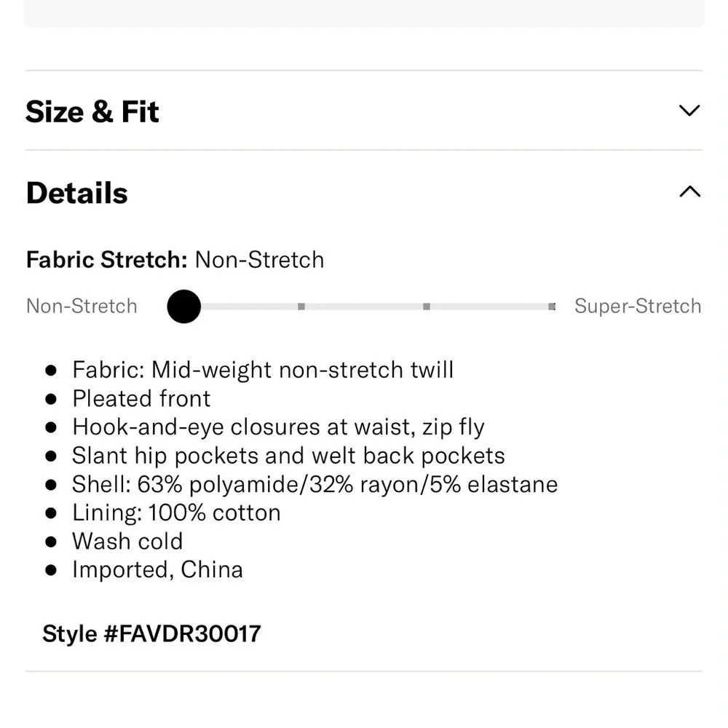Click the Shell polyamide composition line
The image size is (728, 728).
coord(314,484)
